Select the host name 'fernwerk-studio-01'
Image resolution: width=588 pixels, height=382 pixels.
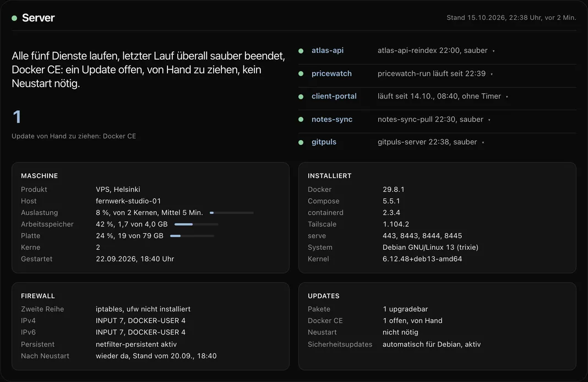coord(128,201)
